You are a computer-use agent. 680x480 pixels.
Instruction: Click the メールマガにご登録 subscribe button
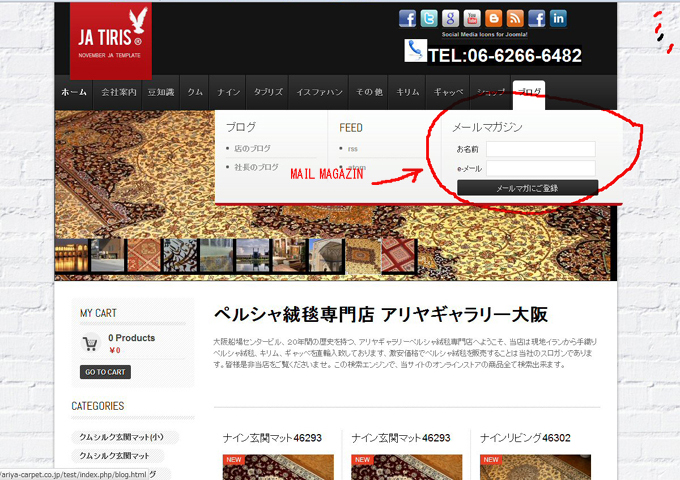[x=527, y=188]
